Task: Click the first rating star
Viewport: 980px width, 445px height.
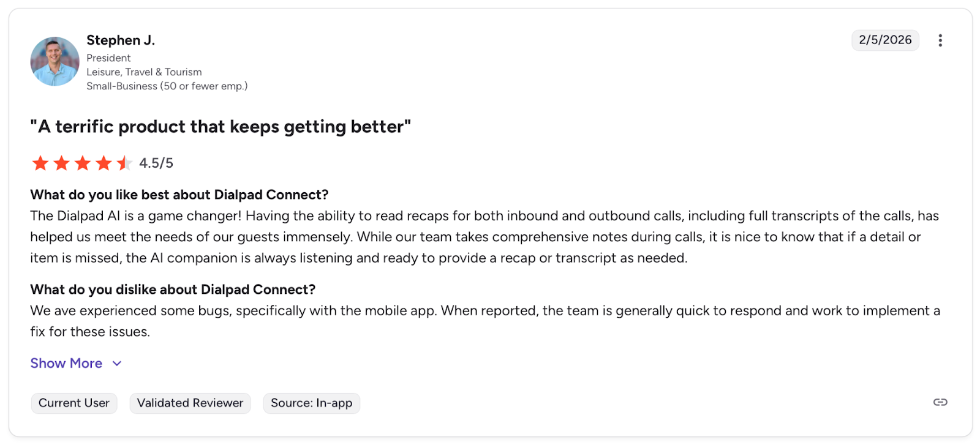Action: 40,163
